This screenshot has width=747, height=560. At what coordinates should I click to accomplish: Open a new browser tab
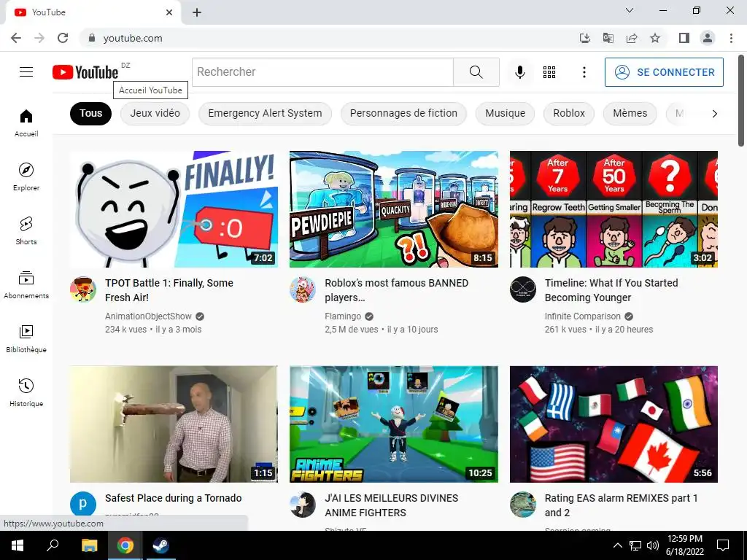click(197, 12)
